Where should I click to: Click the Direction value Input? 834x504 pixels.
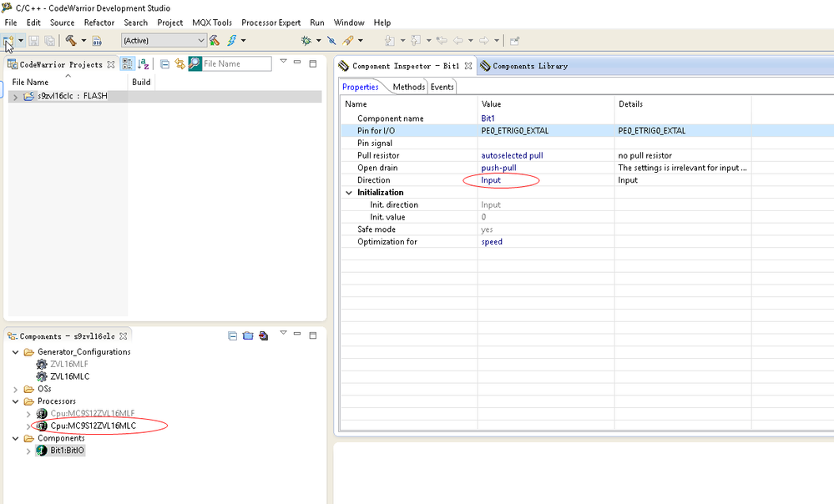pos(491,180)
